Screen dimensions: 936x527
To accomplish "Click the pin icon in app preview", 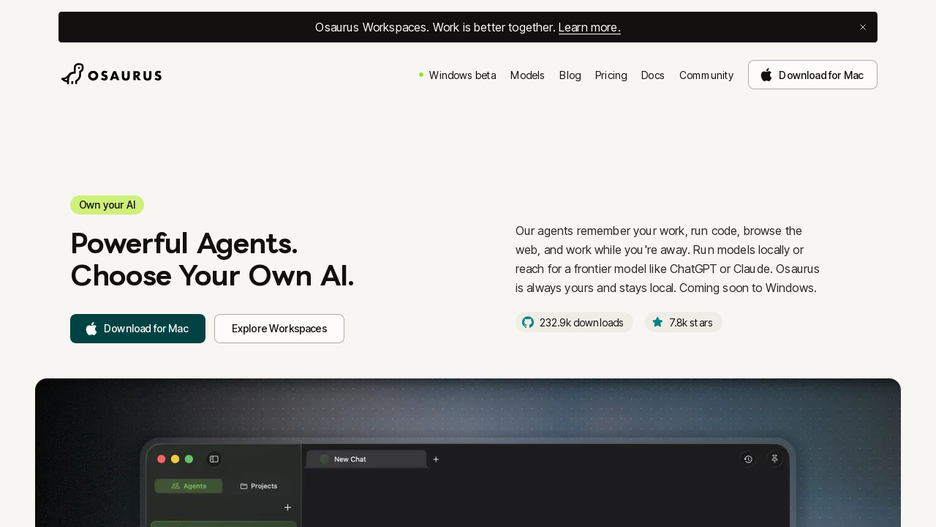I will click(x=774, y=459).
